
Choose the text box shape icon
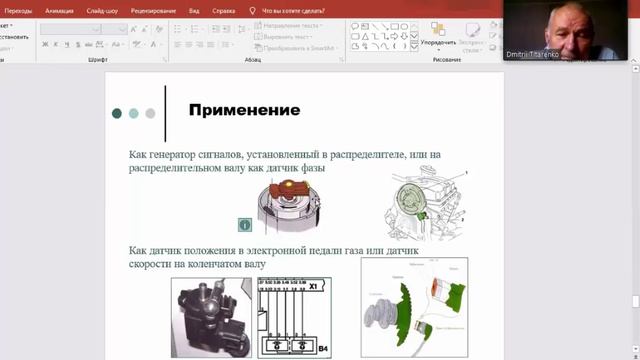tap(365, 27)
